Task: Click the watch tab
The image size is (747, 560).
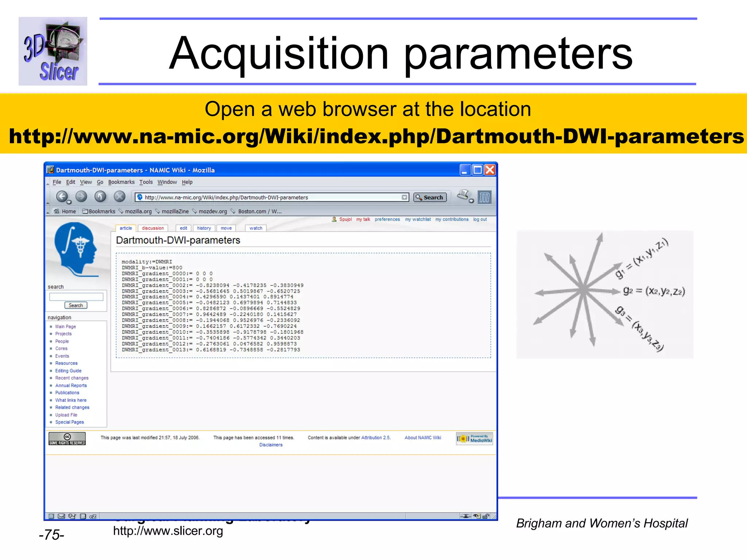Action: pos(256,228)
